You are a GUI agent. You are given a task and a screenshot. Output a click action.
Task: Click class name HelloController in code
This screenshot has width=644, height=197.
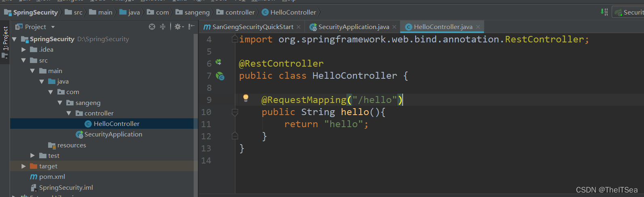(355, 75)
